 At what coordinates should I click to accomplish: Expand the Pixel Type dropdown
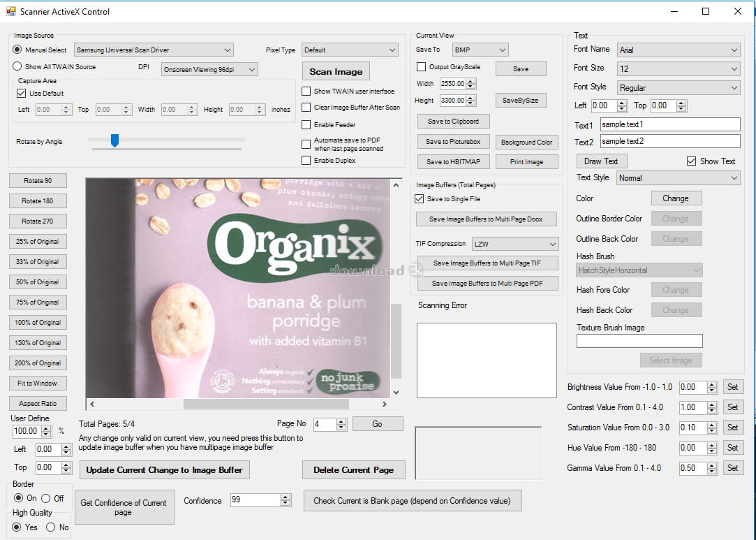(350, 50)
